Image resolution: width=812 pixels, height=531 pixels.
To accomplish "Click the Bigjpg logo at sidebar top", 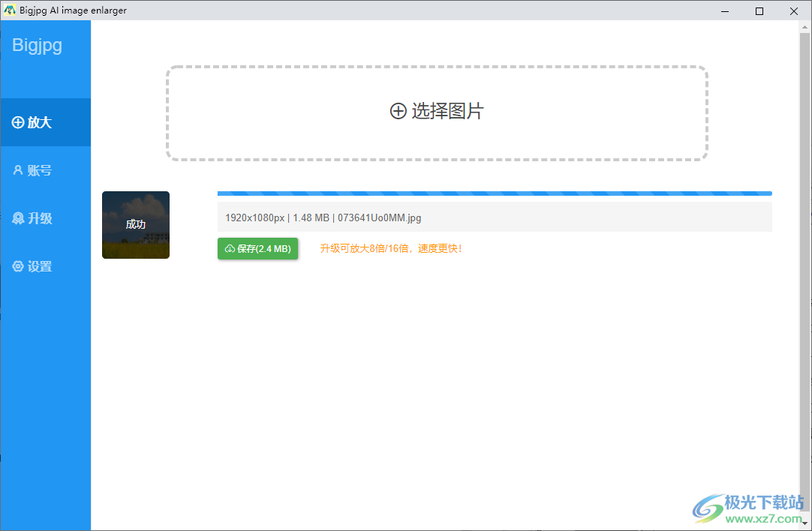I will coord(36,45).
